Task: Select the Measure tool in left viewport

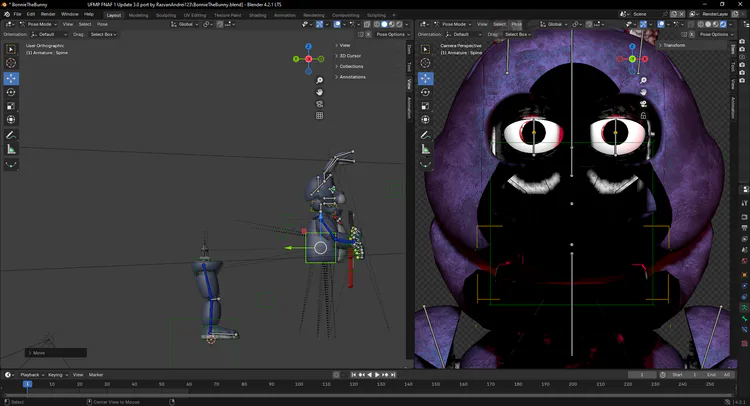Action: pyautogui.click(x=11, y=150)
